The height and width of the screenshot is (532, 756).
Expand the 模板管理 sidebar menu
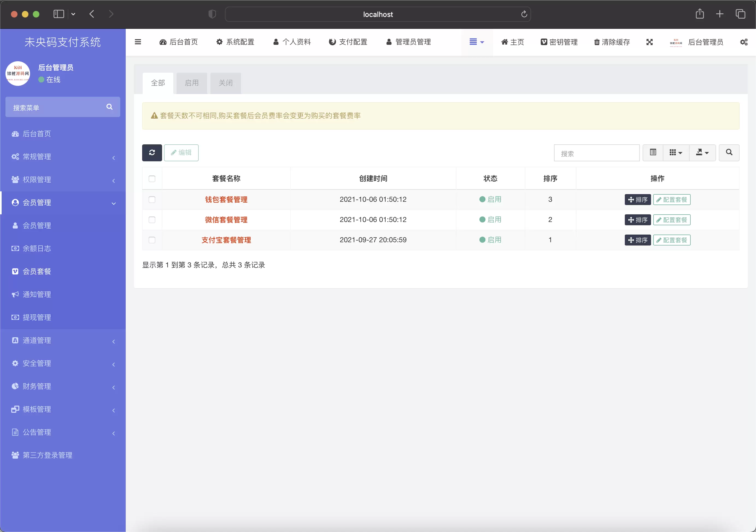(63, 410)
